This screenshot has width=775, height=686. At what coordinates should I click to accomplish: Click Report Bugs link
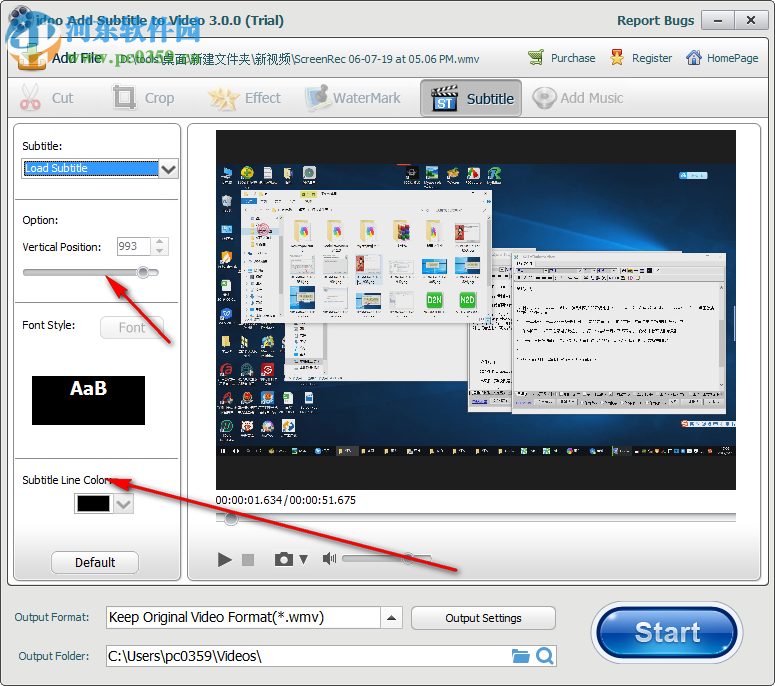coord(655,20)
